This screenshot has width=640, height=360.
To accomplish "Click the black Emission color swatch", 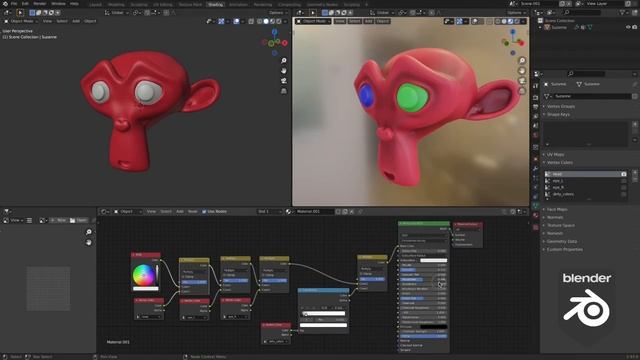I will [433, 327].
